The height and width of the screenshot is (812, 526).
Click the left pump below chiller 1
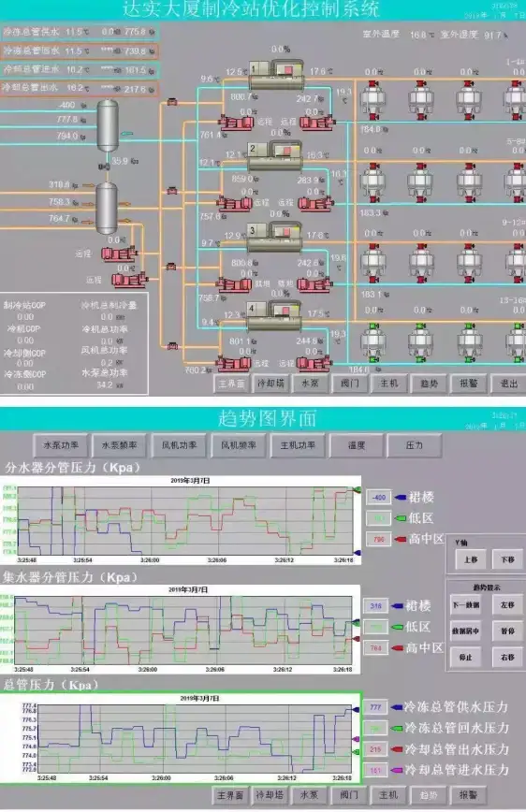coord(236,123)
